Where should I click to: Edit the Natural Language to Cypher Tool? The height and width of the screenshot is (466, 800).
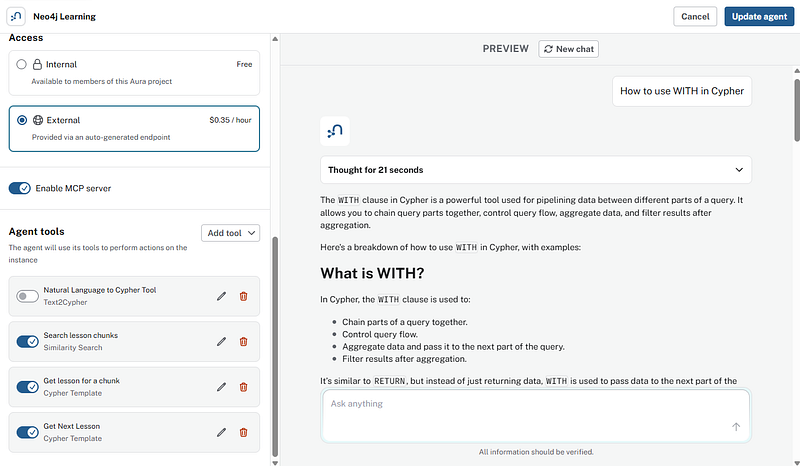[221, 296]
